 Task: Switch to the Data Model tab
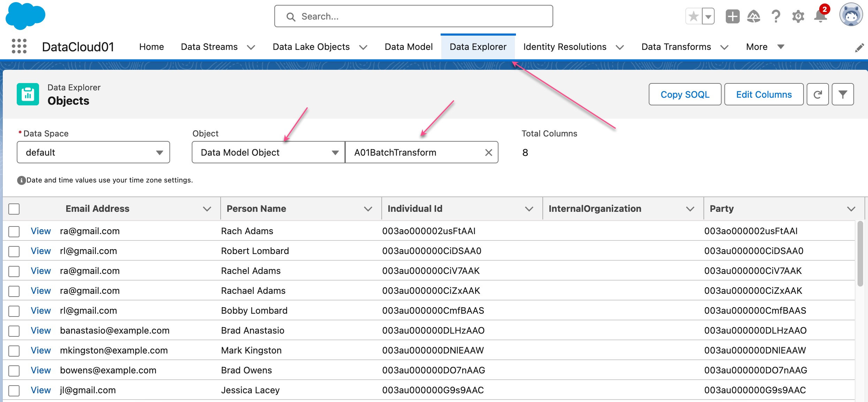(409, 47)
